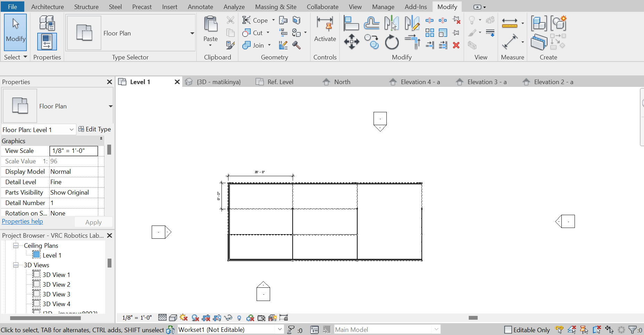644x335 pixels.
Task: Click the Paste clipboard icon
Action: pos(210,24)
